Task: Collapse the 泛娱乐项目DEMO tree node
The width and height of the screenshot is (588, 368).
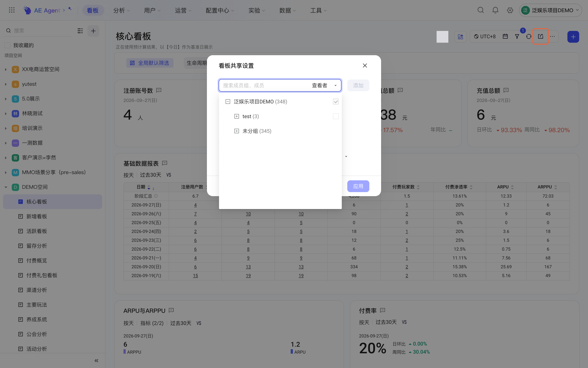Action: 228,102
